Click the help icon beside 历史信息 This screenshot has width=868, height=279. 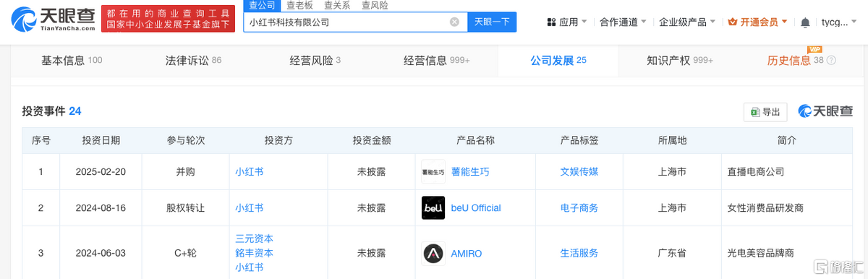point(831,61)
